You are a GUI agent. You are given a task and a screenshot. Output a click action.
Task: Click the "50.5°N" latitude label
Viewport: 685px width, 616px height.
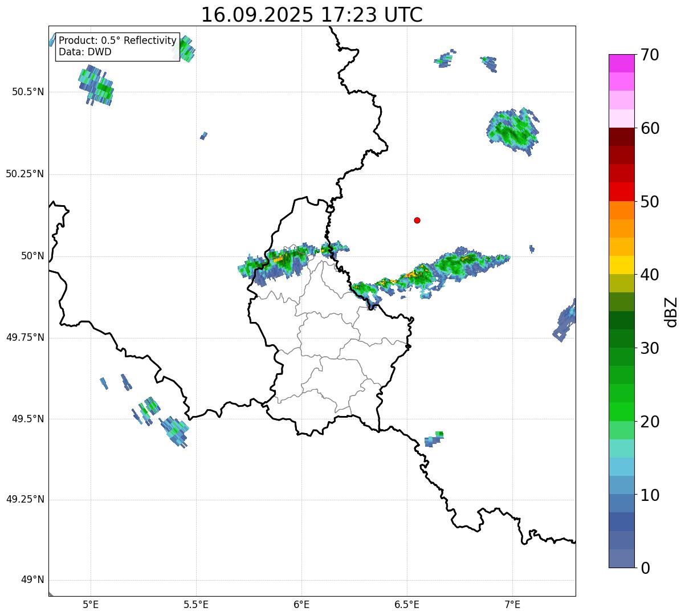pyautogui.click(x=28, y=92)
